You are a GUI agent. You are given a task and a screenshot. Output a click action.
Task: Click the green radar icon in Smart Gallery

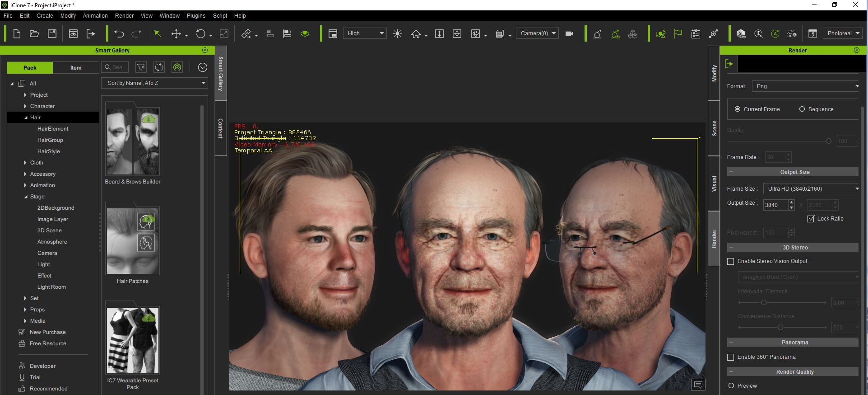pos(177,67)
